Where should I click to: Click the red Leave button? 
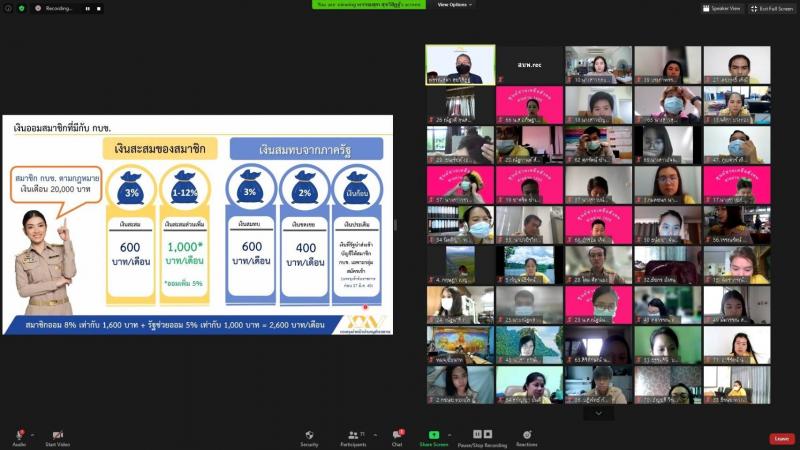click(x=782, y=439)
